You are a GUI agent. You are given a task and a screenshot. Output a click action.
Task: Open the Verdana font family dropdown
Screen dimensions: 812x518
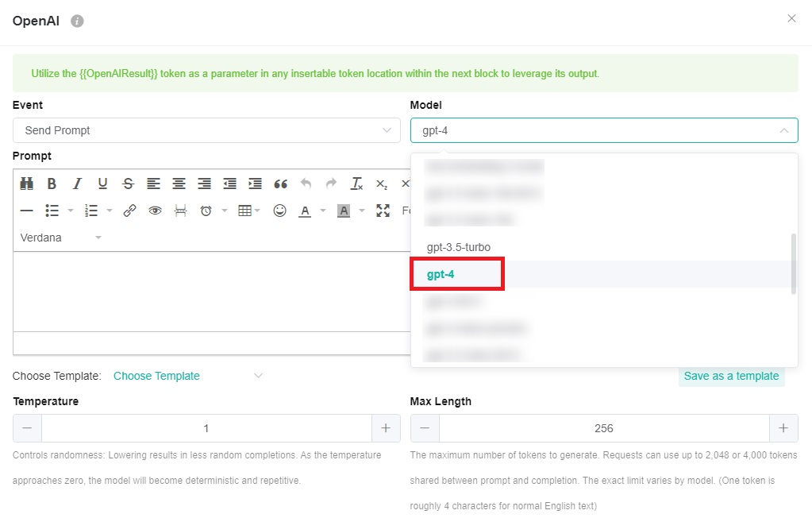61,238
